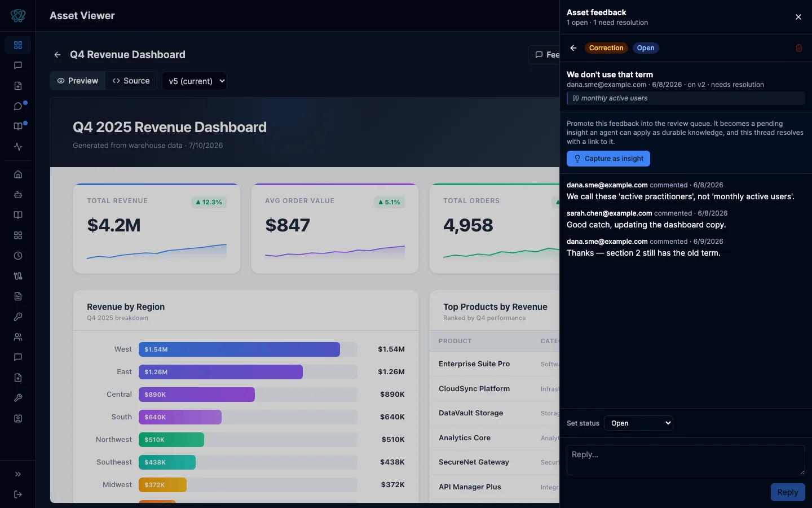Close the Asset feedback panel
Image resolution: width=812 pixels, height=508 pixels.
798,17
